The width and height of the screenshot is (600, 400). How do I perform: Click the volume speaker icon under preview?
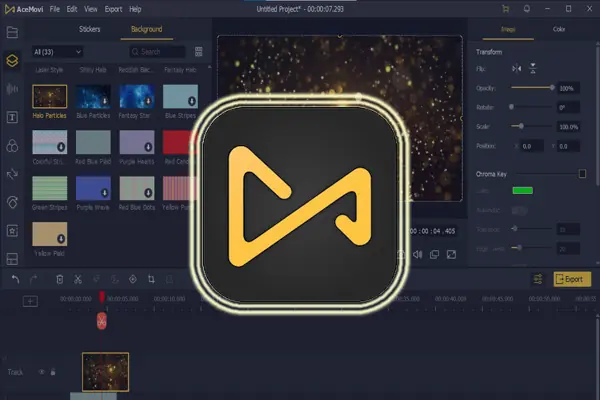click(x=417, y=255)
